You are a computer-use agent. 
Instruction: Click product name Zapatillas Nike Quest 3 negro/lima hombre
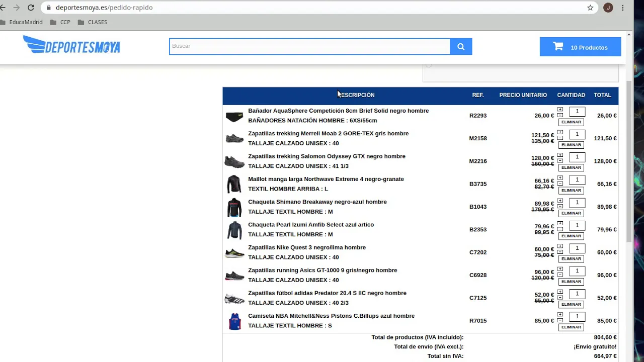click(x=307, y=247)
